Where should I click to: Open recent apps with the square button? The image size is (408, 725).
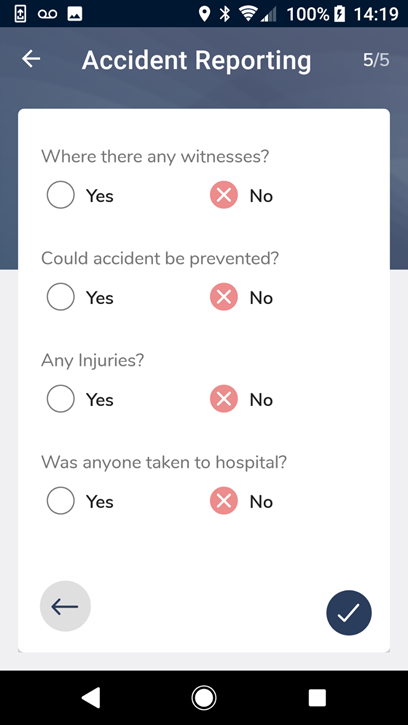tap(317, 698)
